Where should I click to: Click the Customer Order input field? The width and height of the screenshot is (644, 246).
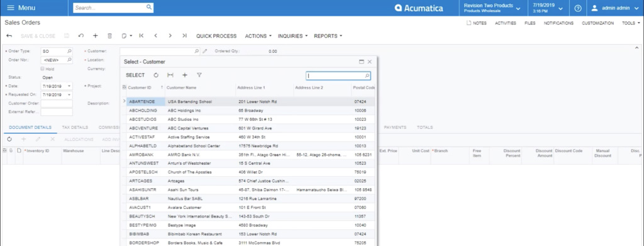pos(57,103)
